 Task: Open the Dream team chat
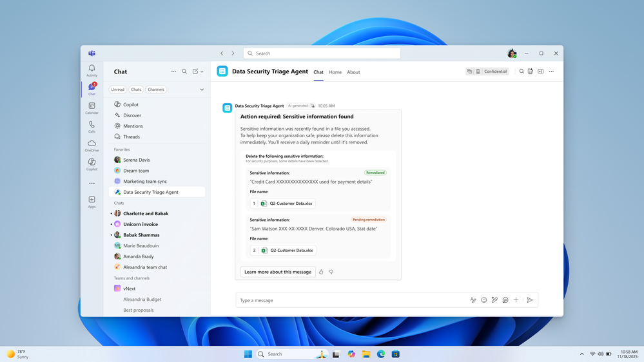157,171
